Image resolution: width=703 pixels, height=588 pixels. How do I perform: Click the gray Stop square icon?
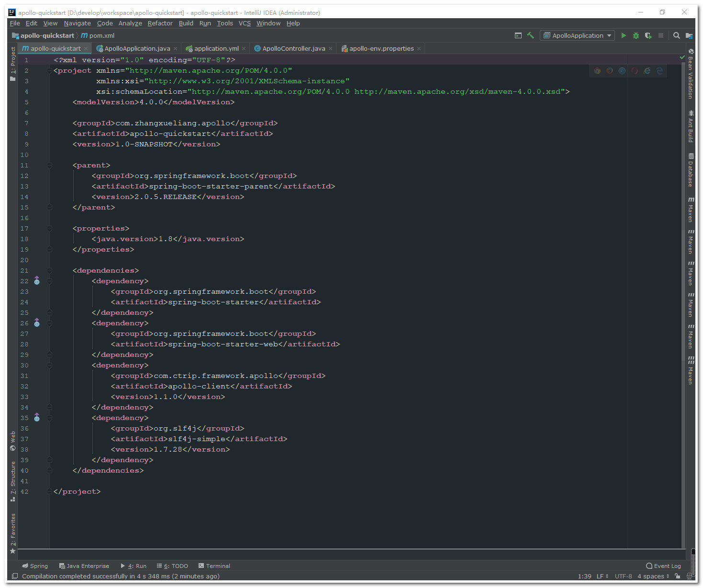[661, 35]
